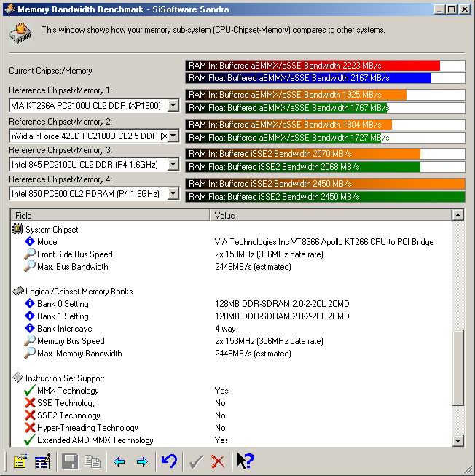Image resolution: width=475 pixels, height=476 pixels.
Task: Click the red X cancel icon
Action: [x=217, y=461]
